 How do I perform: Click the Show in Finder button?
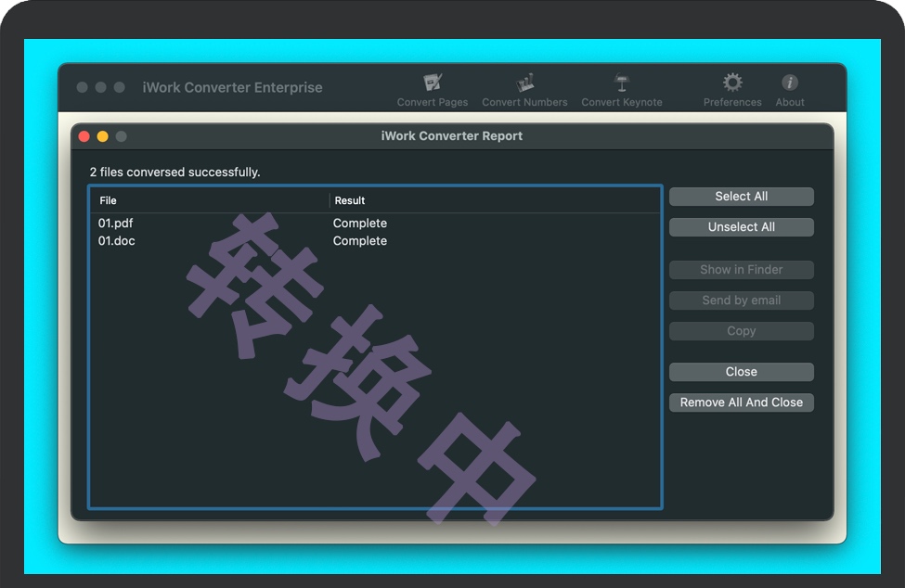point(741,270)
